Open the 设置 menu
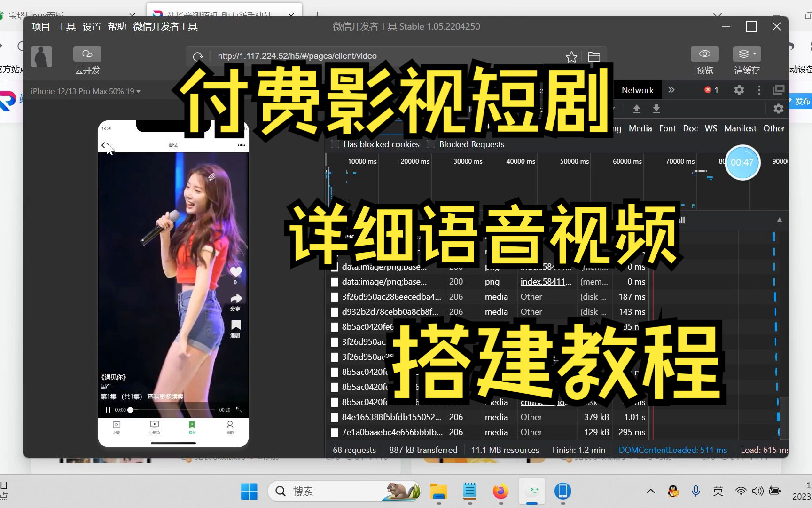 [x=92, y=26]
